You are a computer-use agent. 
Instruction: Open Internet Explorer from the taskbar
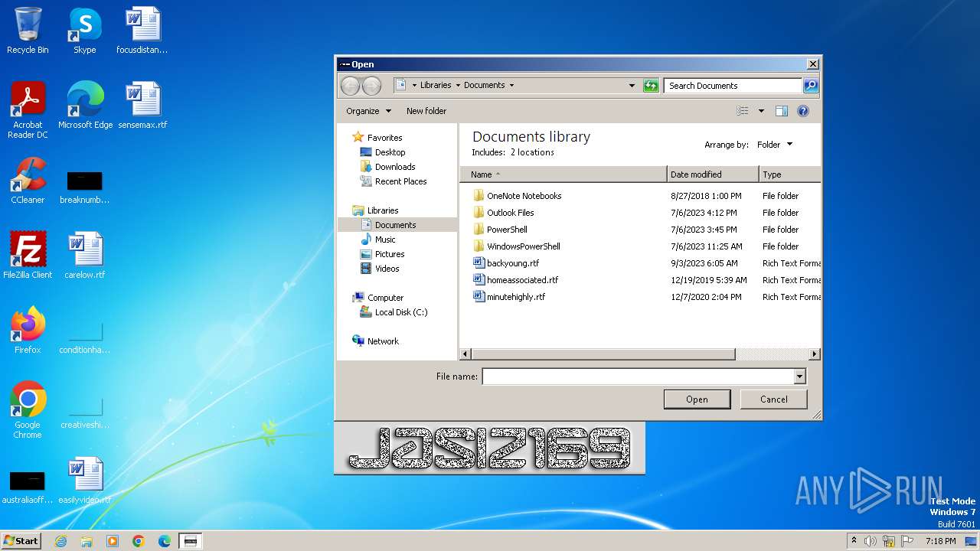[60, 541]
